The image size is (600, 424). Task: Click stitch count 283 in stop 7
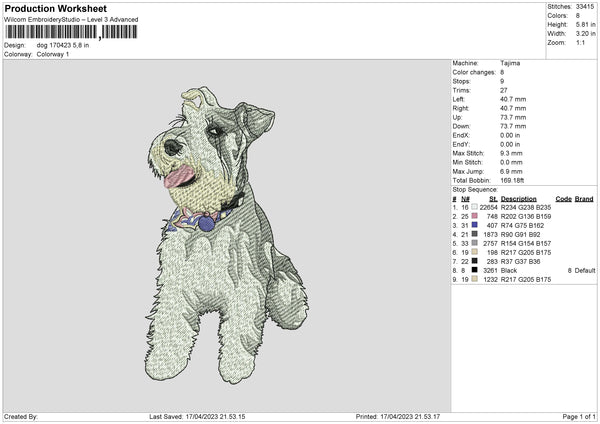pos(492,261)
